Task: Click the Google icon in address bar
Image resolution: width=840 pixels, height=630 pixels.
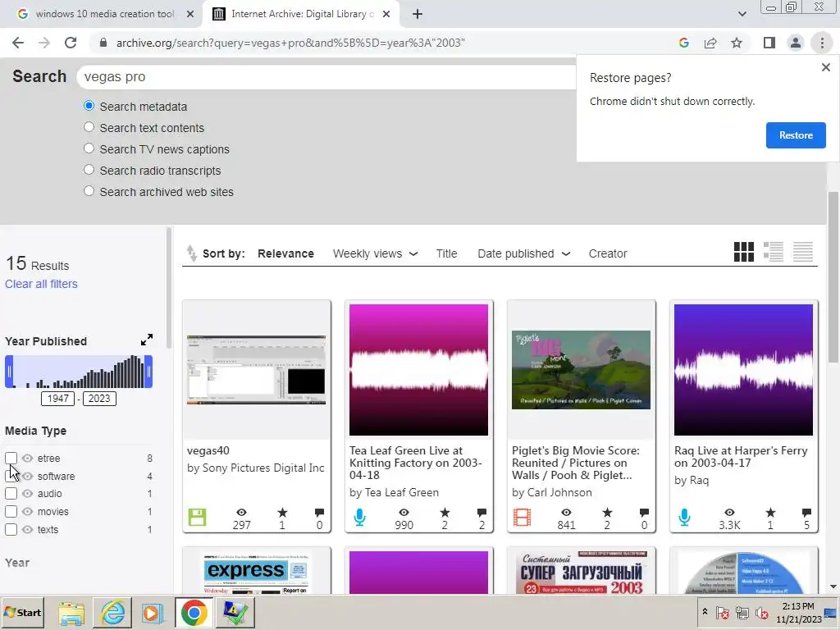Action: click(x=683, y=43)
